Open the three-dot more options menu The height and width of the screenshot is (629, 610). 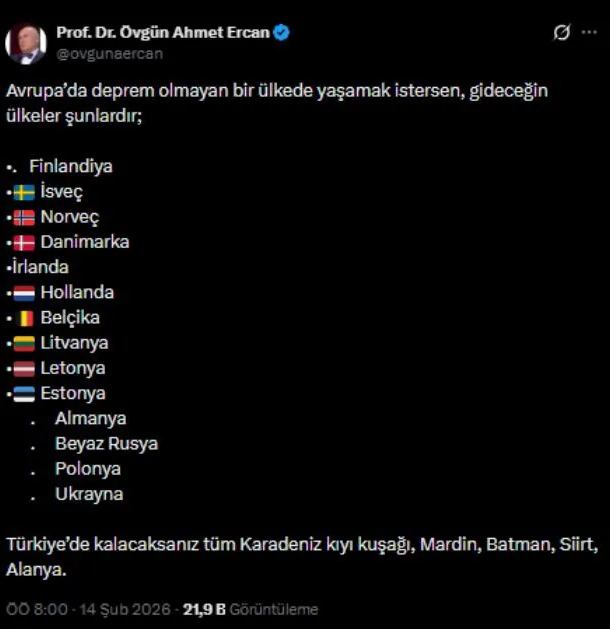click(590, 33)
